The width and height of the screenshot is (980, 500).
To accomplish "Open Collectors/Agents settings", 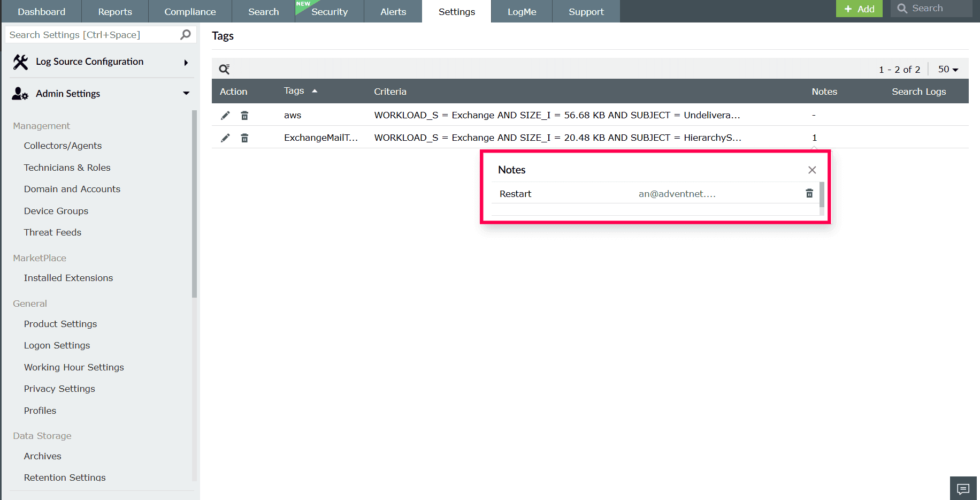I will [x=63, y=146].
